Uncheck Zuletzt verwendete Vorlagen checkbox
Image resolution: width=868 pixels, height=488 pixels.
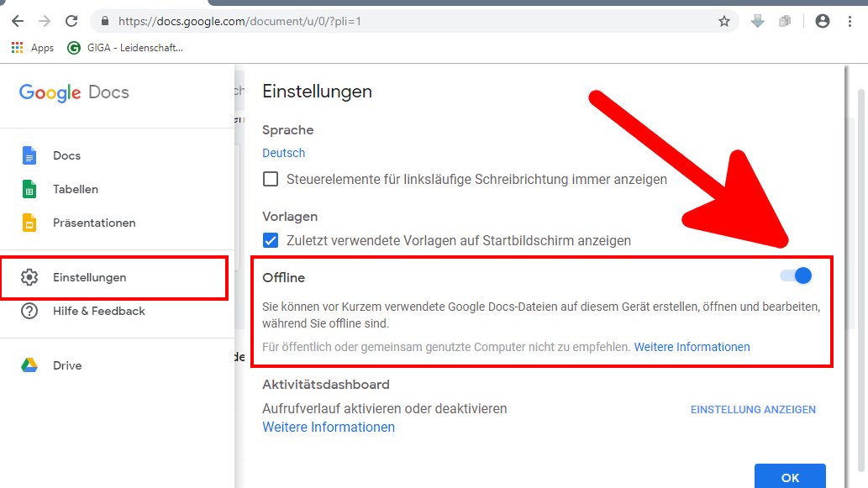click(271, 240)
